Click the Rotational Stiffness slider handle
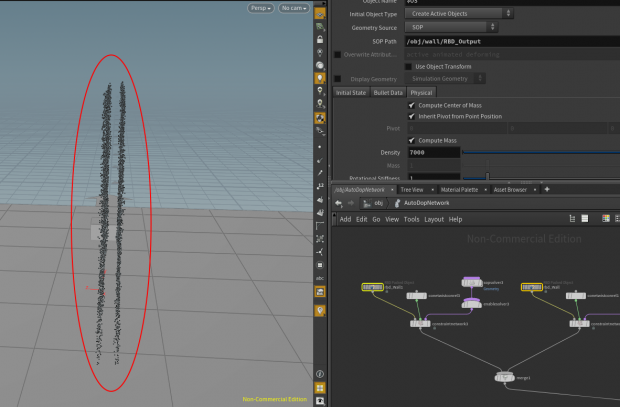The image size is (620, 407). coord(488,176)
